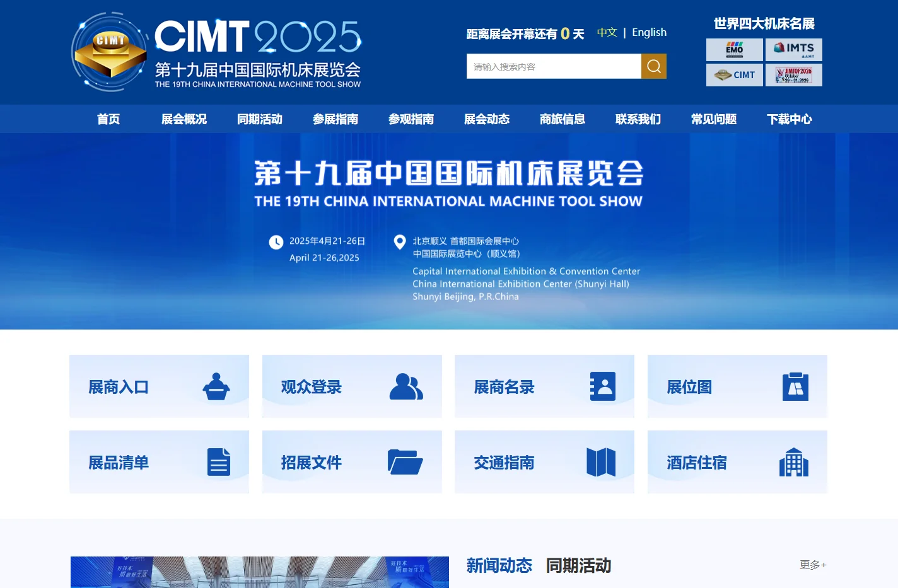The width and height of the screenshot is (898, 588).
Task: Click the location pin icon
Action: click(400, 242)
